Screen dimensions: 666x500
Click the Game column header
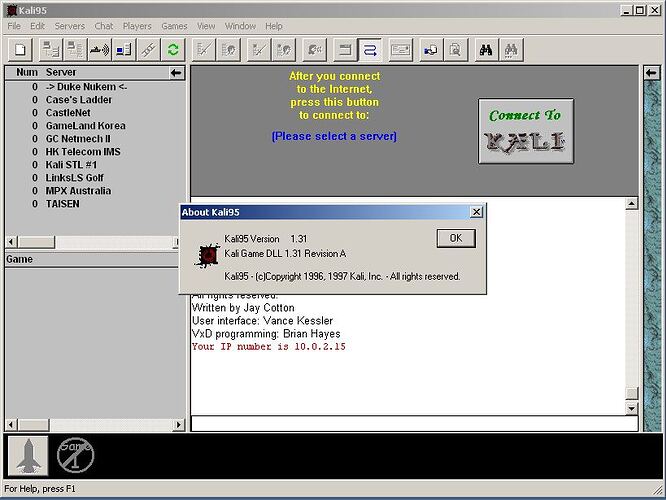[92, 259]
